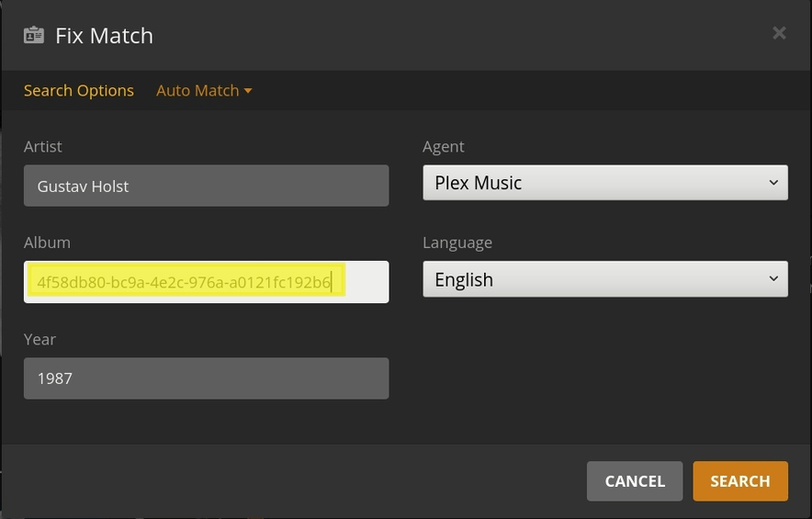Image resolution: width=812 pixels, height=519 pixels.
Task: Click the chevron on the Language dropdown
Action: 773,279
